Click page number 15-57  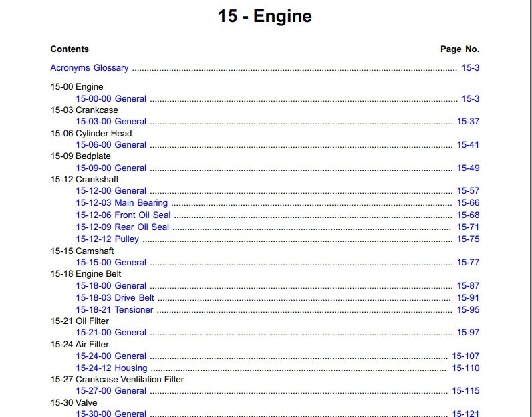click(469, 190)
